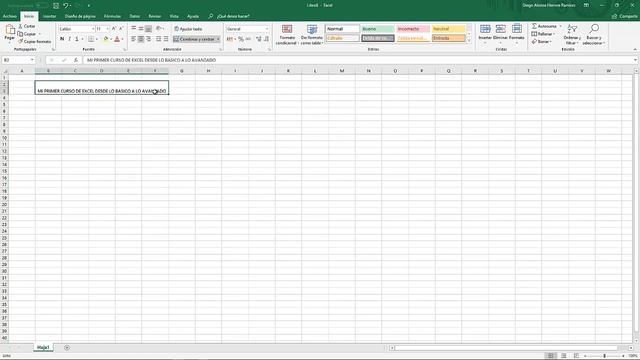Open the font name dropdown
The width and height of the screenshot is (640, 360).
[93, 29]
